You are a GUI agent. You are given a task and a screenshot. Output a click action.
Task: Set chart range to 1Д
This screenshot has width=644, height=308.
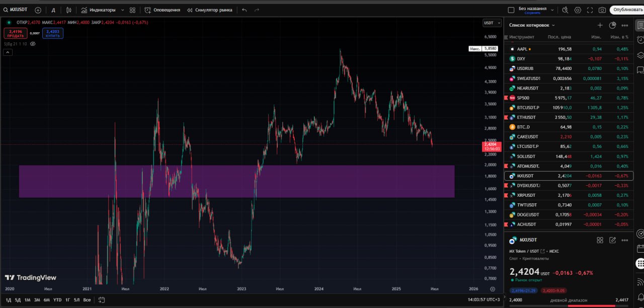point(8,300)
